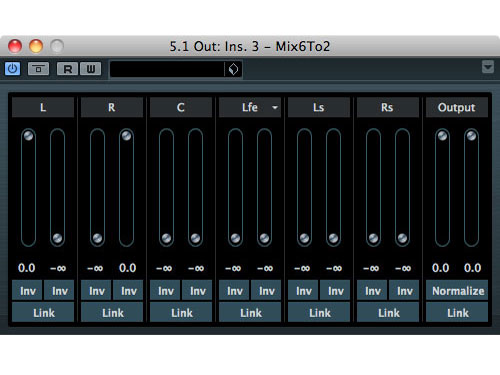Image resolution: width=500 pixels, height=375 pixels.
Task: Click Rs channel left-output fader knob
Action: tap(373, 238)
